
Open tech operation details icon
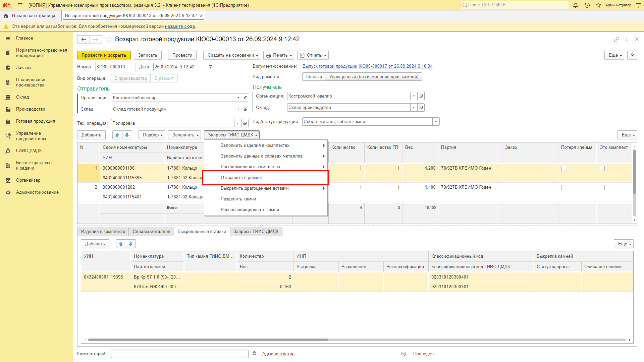click(x=245, y=123)
